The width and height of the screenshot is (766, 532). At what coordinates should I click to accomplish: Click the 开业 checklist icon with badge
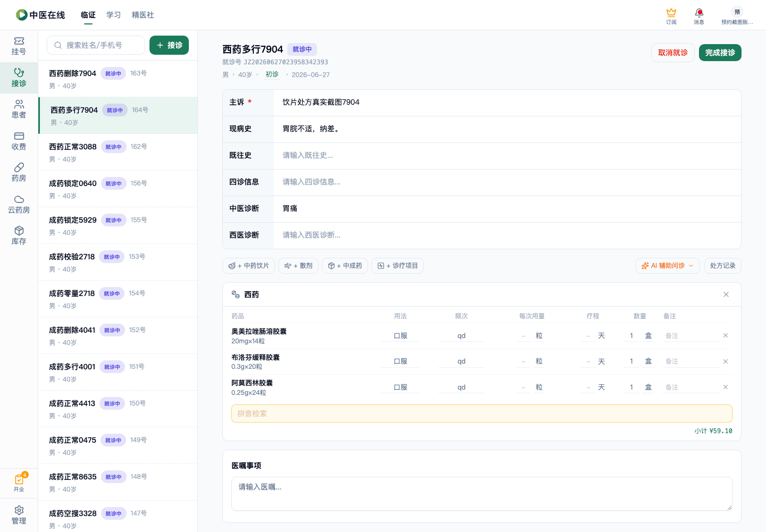click(19, 483)
